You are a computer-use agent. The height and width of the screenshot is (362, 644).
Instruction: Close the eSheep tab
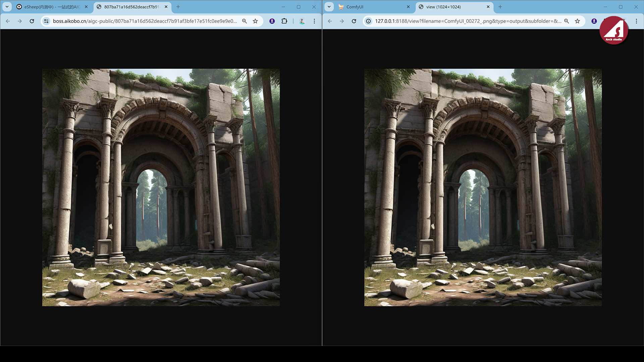click(86, 7)
